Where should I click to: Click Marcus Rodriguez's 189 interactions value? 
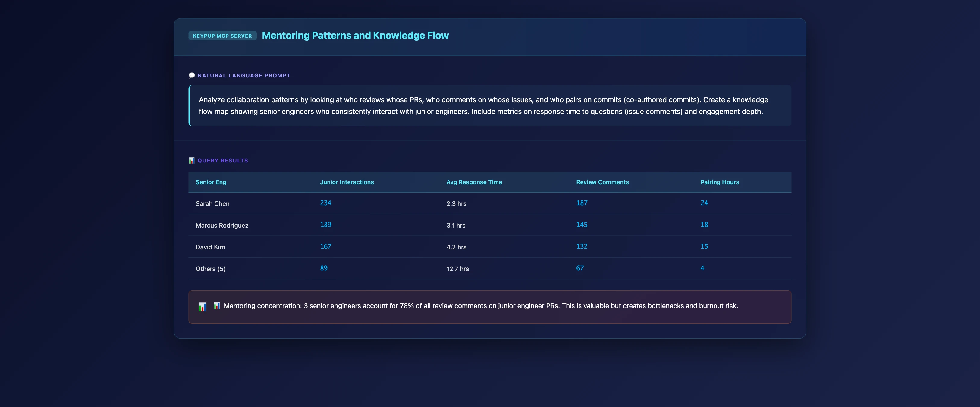click(x=325, y=225)
